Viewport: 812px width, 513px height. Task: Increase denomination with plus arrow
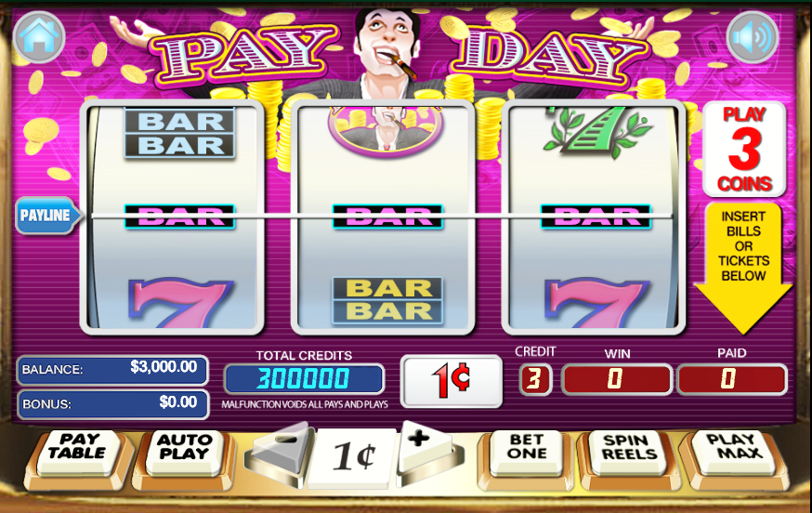tap(427, 450)
